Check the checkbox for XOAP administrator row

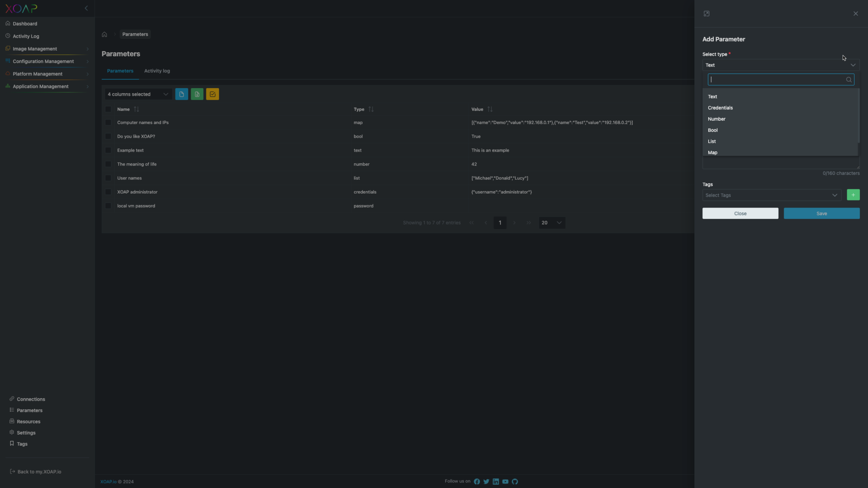click(108, 192)
